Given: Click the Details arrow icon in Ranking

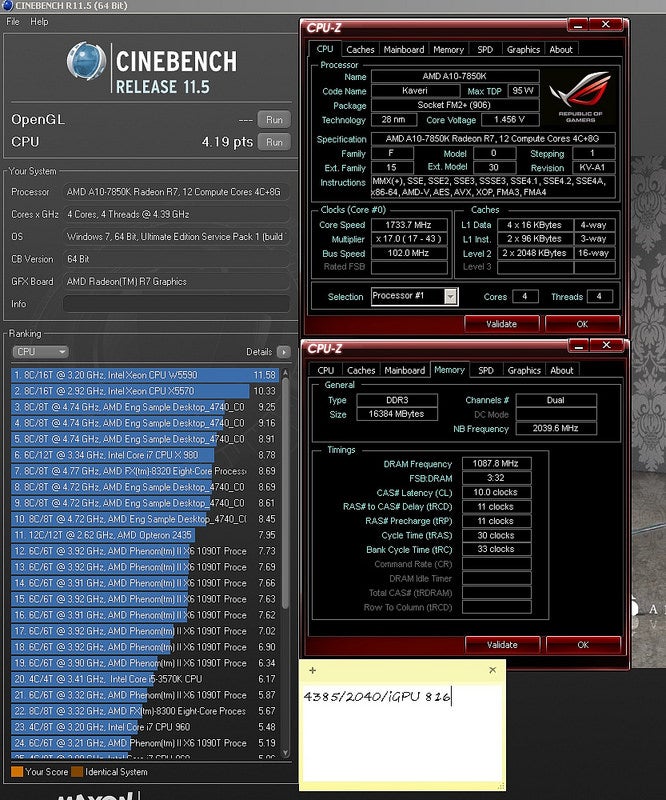Looking at the screenshot, I should pyautogui.click(x=282, y=352).
